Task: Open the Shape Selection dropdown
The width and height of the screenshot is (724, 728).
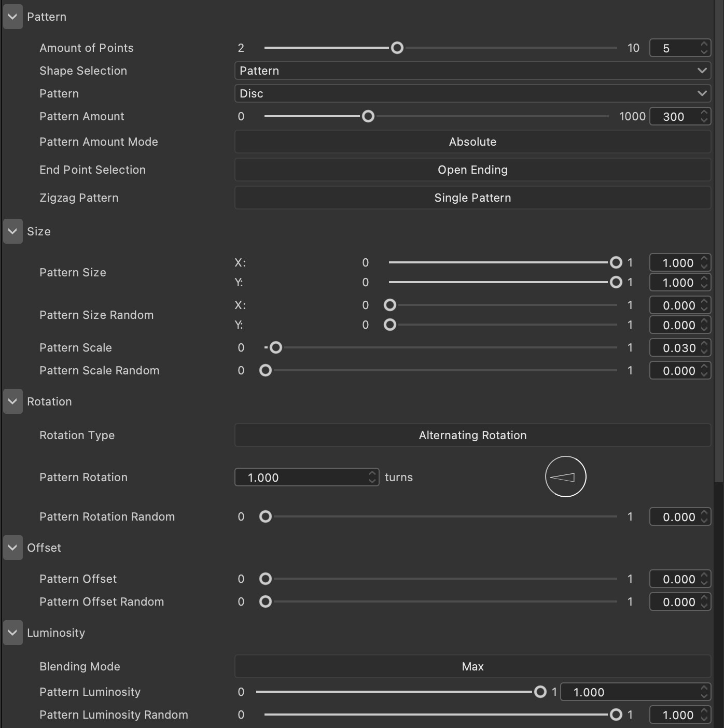Action: [x=472, y=71]
